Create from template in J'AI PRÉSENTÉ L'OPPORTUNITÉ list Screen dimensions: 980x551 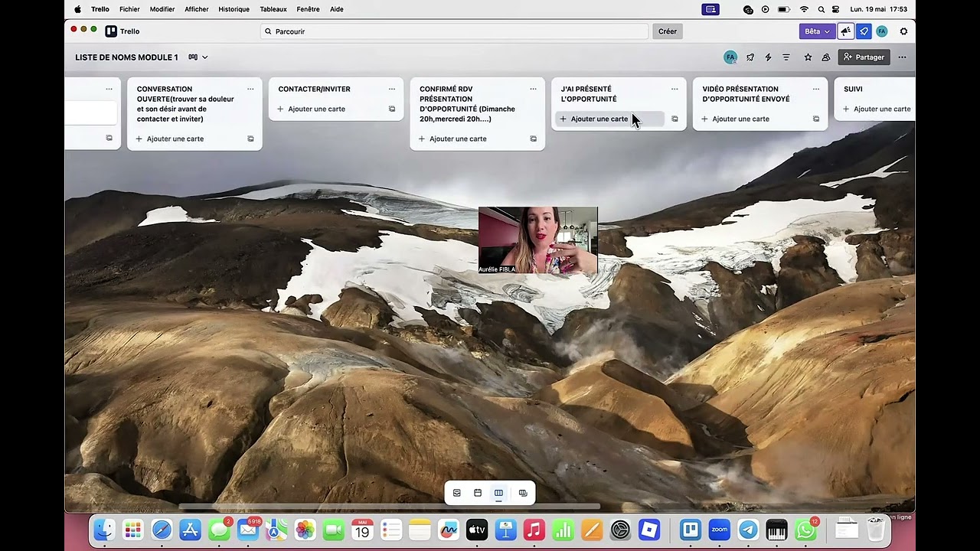click(x=675, y=119)
